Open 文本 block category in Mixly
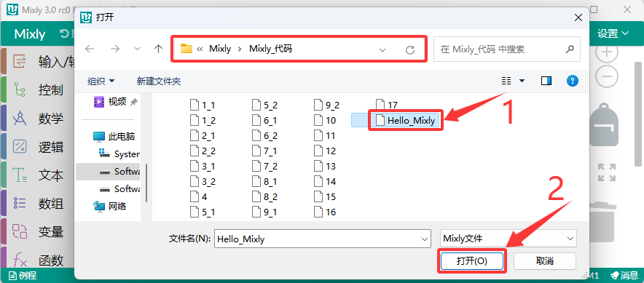The image size is (644, 283). [38, 175]
